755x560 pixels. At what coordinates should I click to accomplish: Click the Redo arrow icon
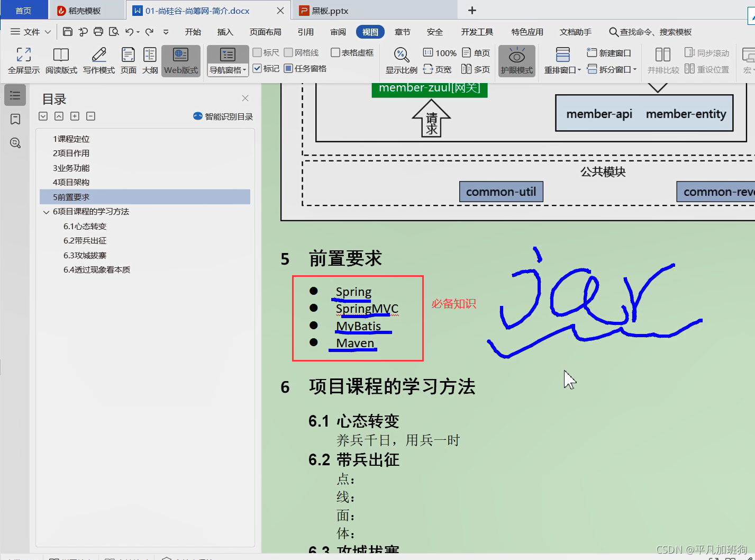(149, 32)
